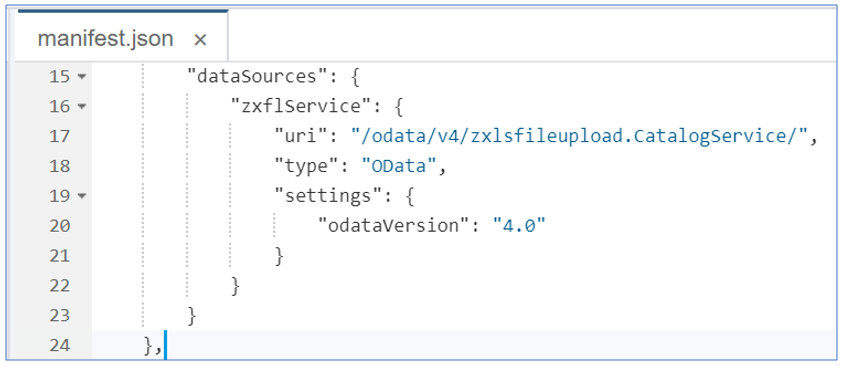This screenshot has height=366, width=842.
Task: Select the manifest.json editor tab
Action: tap(121, 36)
